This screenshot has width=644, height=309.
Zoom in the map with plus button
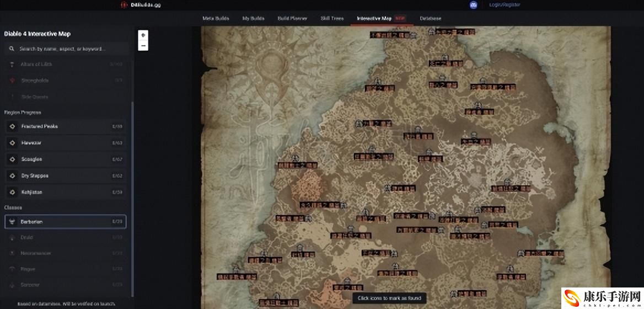(143, 35)
